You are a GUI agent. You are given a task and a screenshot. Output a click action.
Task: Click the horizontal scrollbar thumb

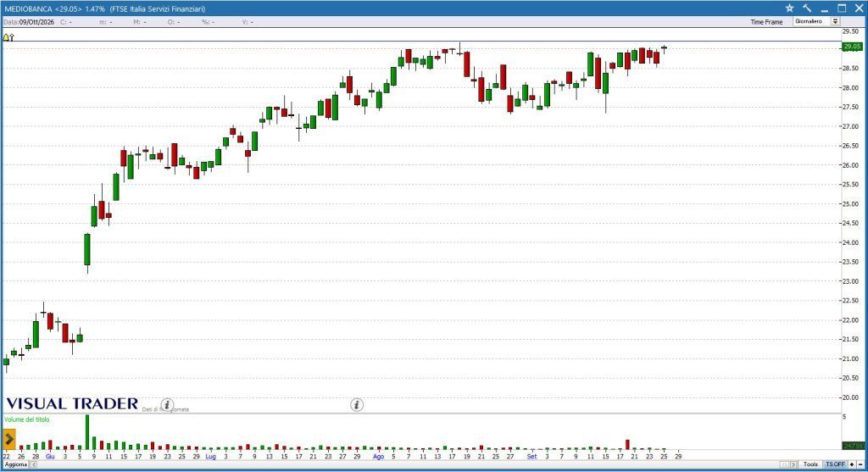(x=784, y=464)
